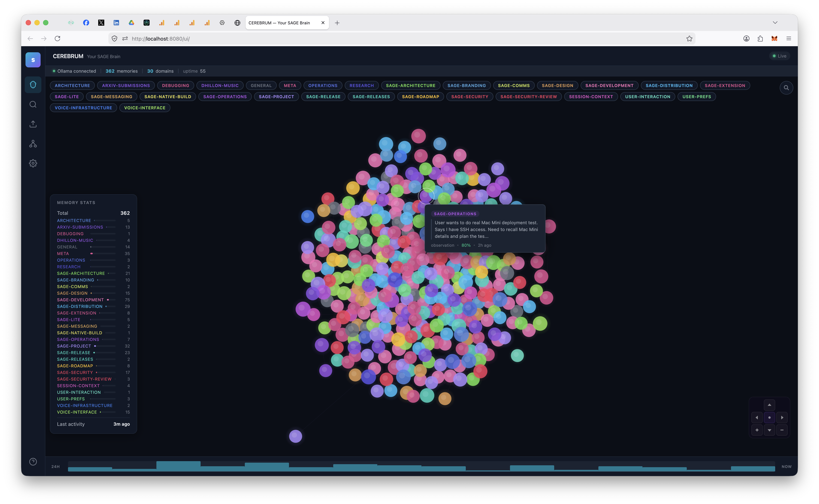Viewport: 819px width, 504px height.
Task: Open the search panel from the sidebar
Action: tap(33, 104)
